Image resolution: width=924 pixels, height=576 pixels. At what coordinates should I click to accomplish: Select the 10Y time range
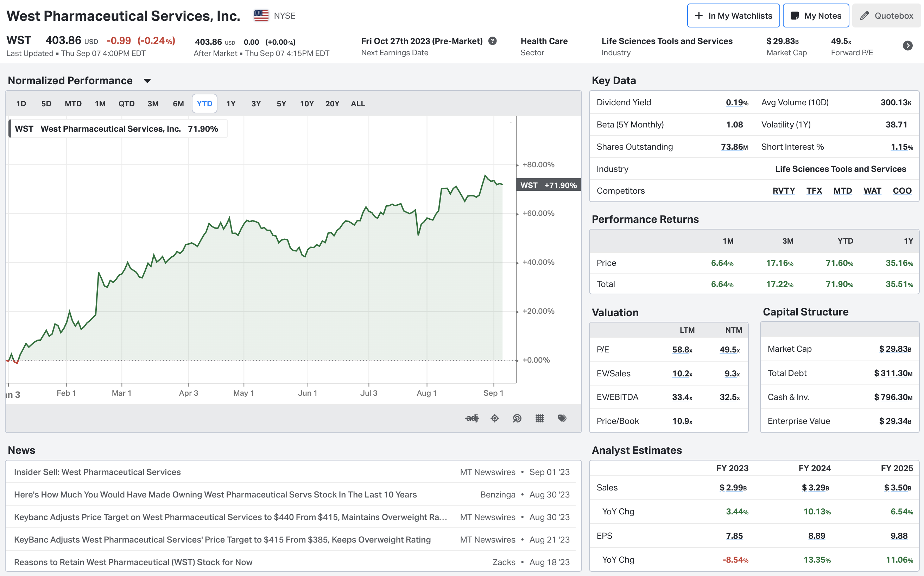pos(307,104)
